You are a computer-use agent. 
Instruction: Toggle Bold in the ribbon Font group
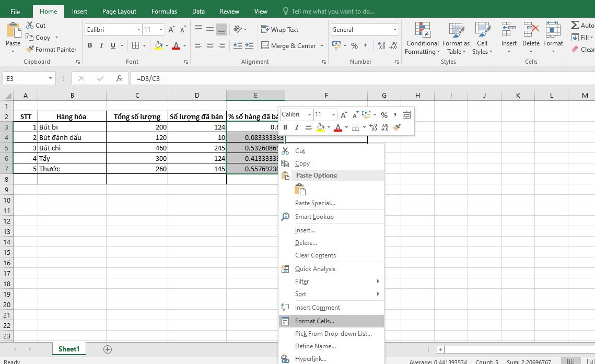(x=90, y=46)
